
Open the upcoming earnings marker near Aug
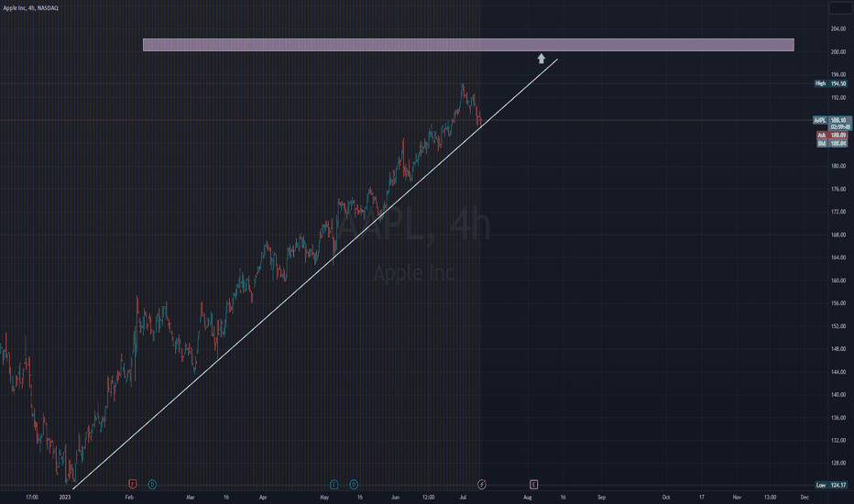tap(533, 484)
